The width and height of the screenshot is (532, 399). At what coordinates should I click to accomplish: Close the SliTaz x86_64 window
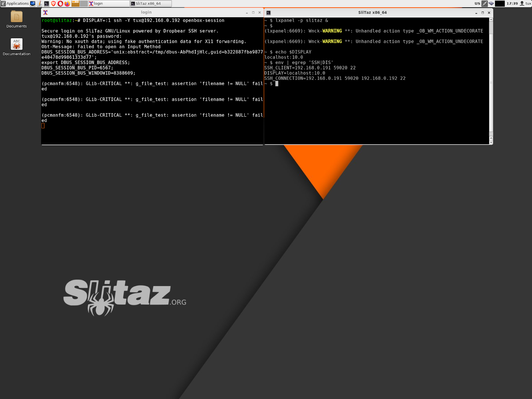point(489,13)
